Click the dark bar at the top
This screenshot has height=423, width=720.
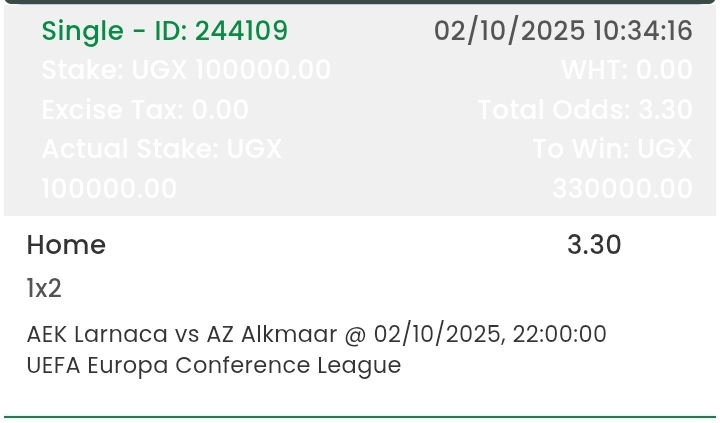360,2
